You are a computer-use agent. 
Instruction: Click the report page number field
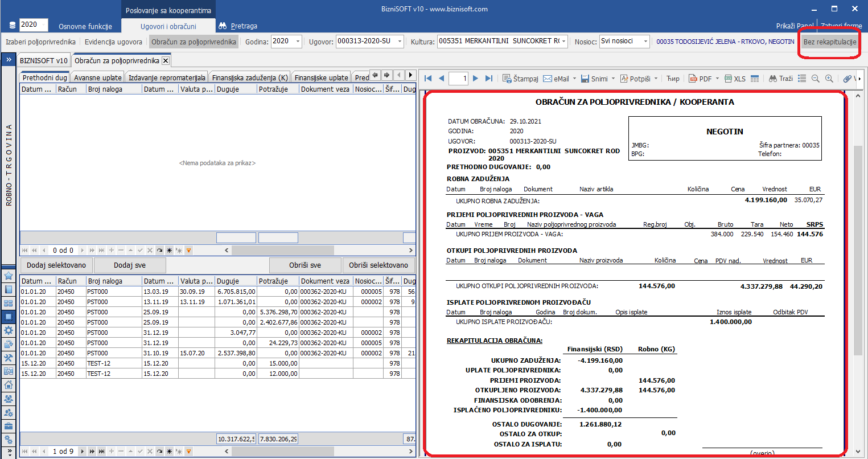pos(458,79)
